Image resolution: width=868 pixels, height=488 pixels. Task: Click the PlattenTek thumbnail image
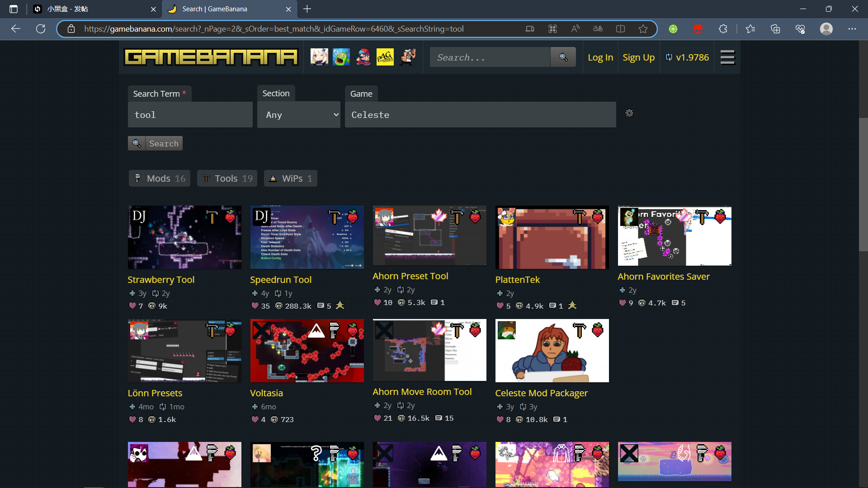(x=552, y=237)
